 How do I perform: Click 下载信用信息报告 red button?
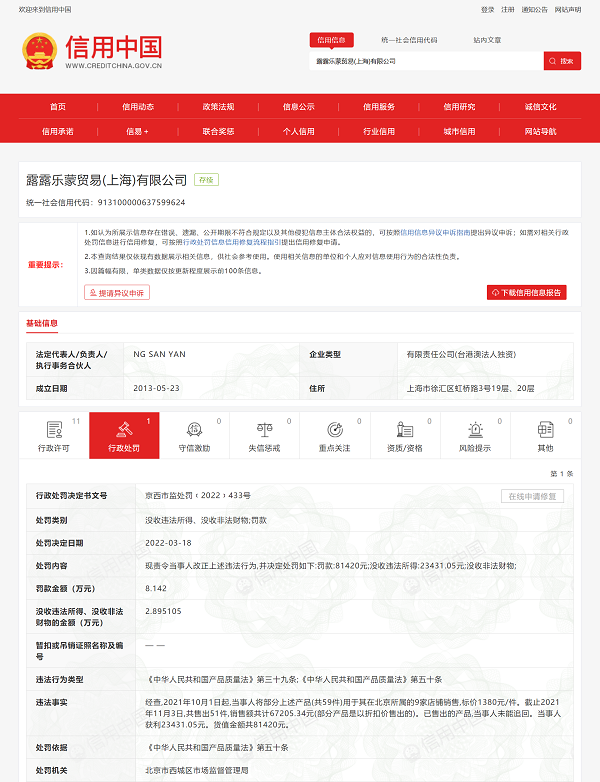(x=527, y=293)
